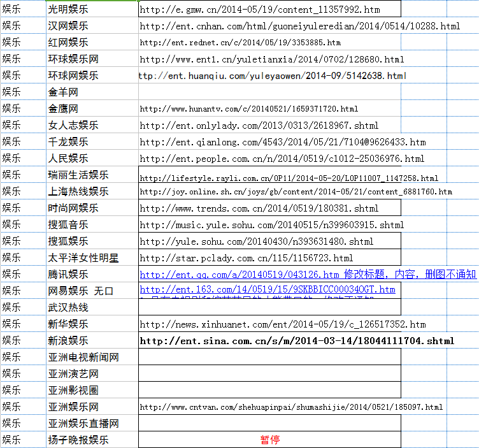
Task: Select cell with text 太平洋女性明星
Action: [92, 257]
